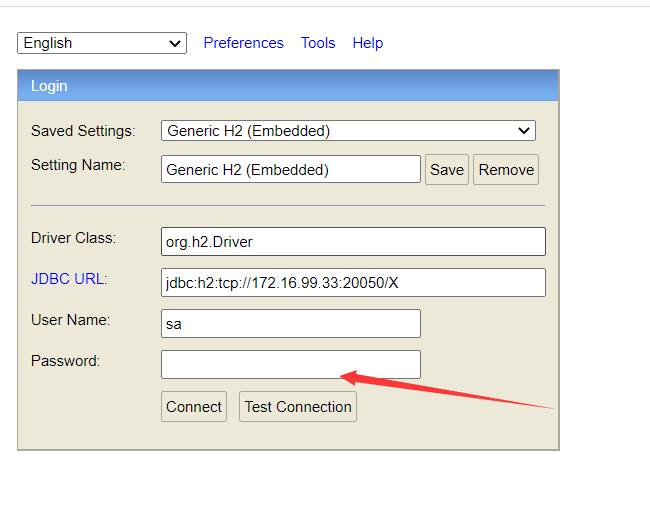The image size is (650, 512).
Task: Click the Connect button
Action: click(194, 407)
